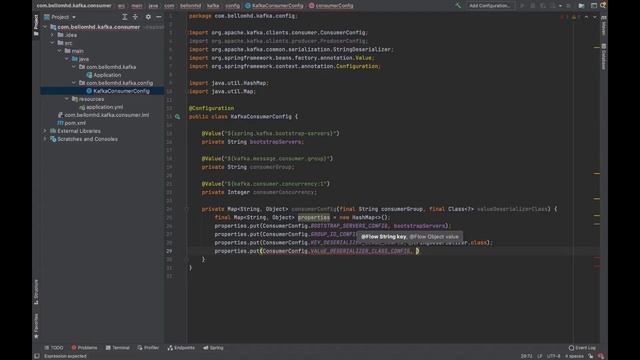Click the IDE window layout icon
640x360 pixels.
tap(594, 6)
